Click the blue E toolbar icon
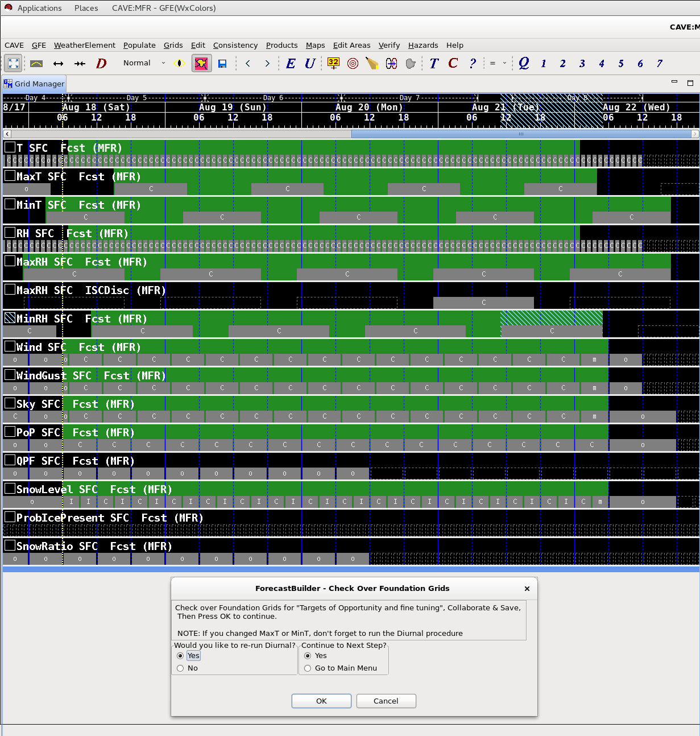This screenshot has width=700, height=736. click(290, 63)
